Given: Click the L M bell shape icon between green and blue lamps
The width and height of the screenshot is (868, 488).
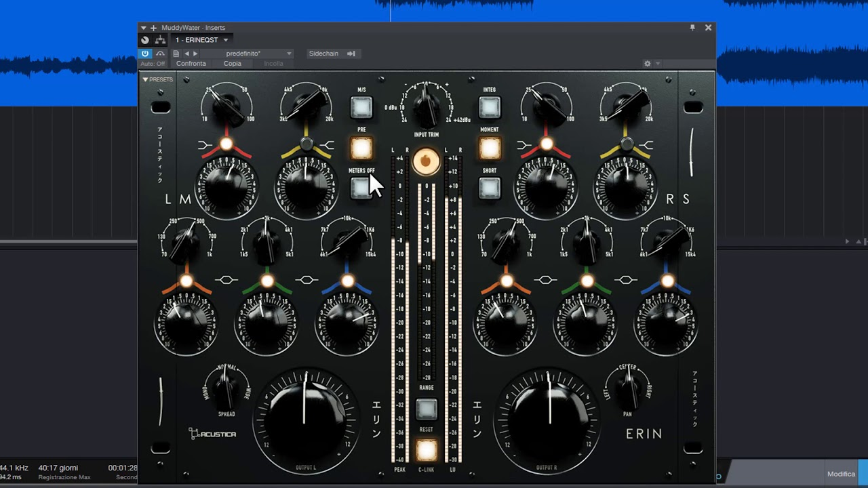Looking at the screenshot, I should click(307, 280).
